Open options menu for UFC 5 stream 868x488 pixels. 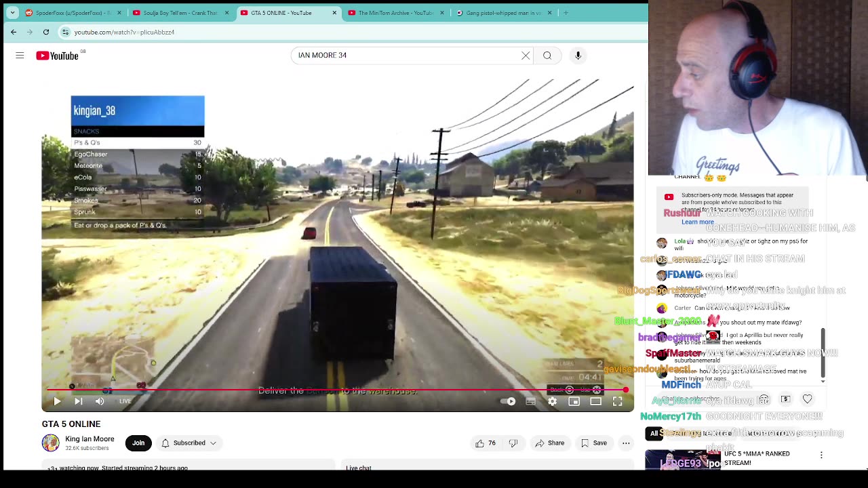[x=821, y=455]
